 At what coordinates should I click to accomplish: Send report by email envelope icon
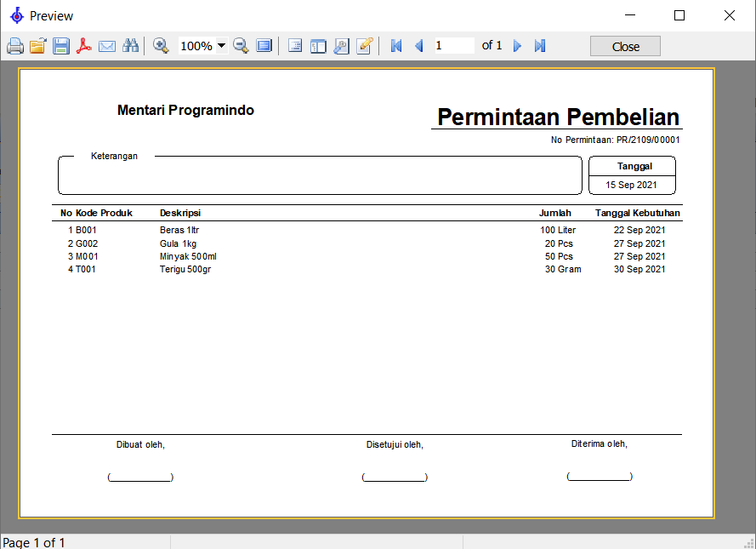107,46
